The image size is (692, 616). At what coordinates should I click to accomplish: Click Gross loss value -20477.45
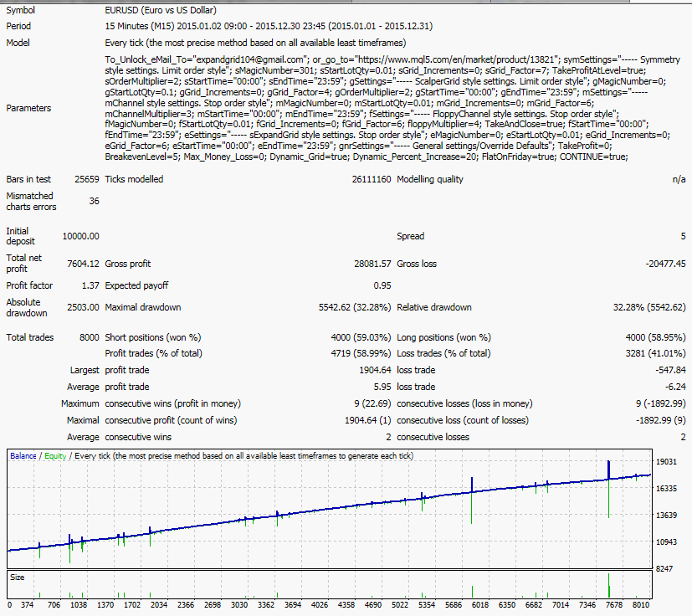click(x=665, y=264)
